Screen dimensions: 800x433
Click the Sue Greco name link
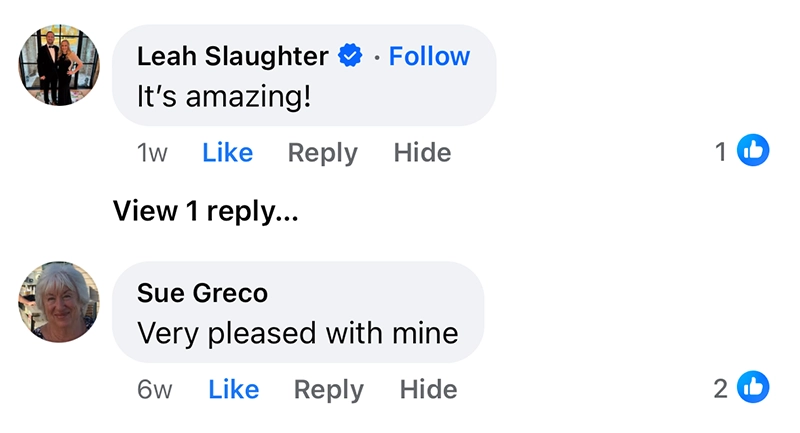[x=202, y=293]
